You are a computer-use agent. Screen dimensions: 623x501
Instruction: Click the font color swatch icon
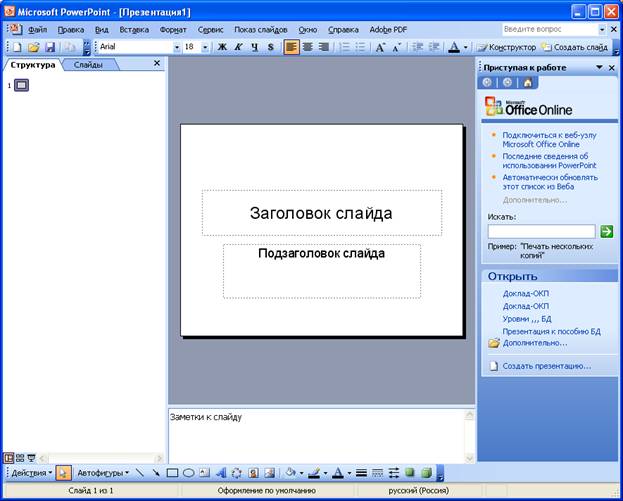click(454, 47)
